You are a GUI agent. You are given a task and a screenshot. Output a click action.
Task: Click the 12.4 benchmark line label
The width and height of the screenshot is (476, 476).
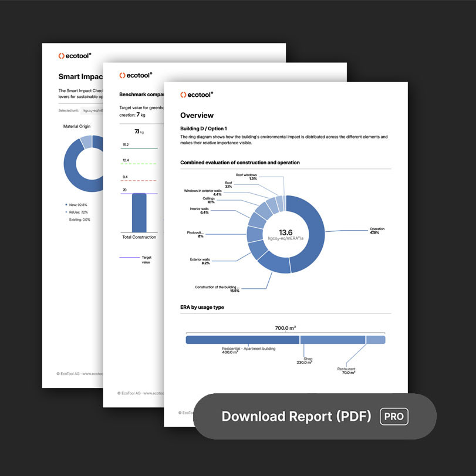[126, 160]
